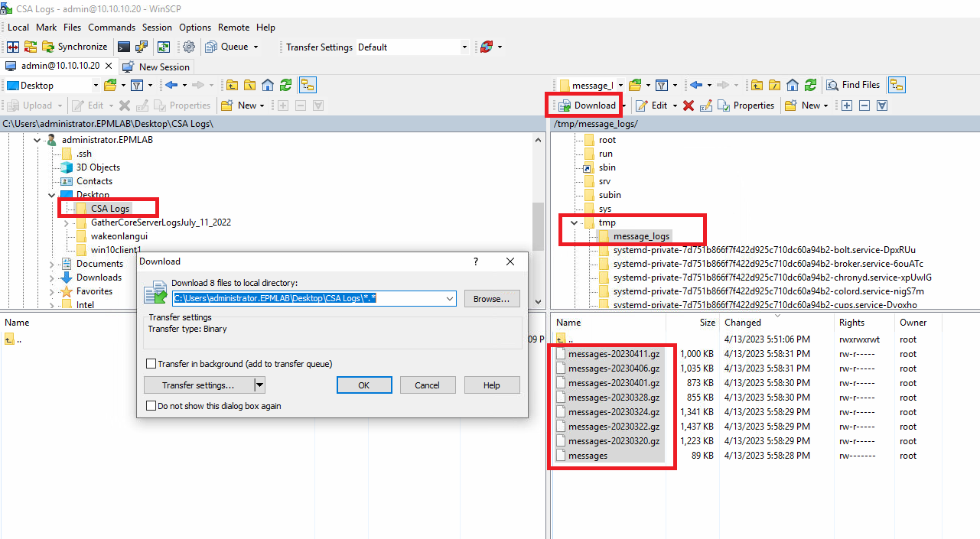Refresh the remote directory listing
Viewport: 980px width, 539px height.
point(810,85)
